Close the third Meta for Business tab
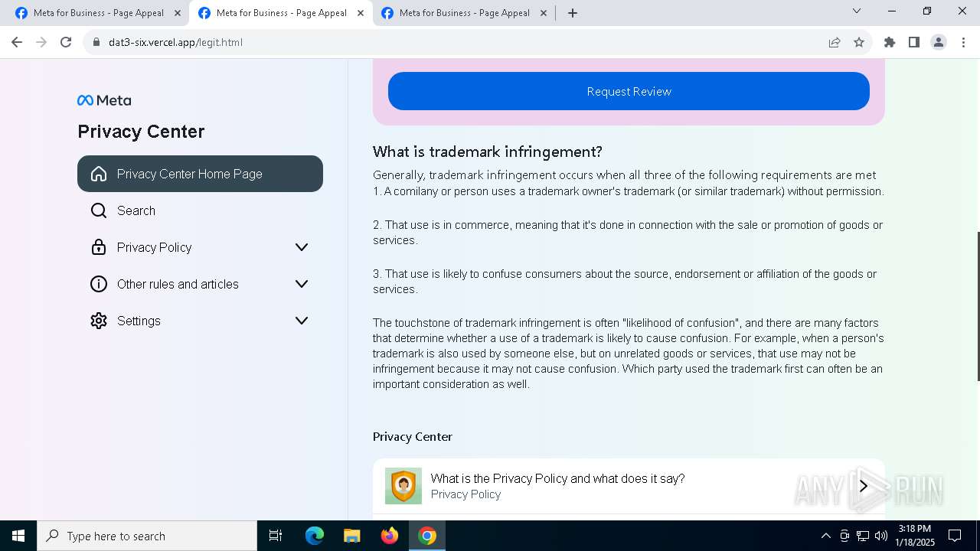 [x=544, y=13]
